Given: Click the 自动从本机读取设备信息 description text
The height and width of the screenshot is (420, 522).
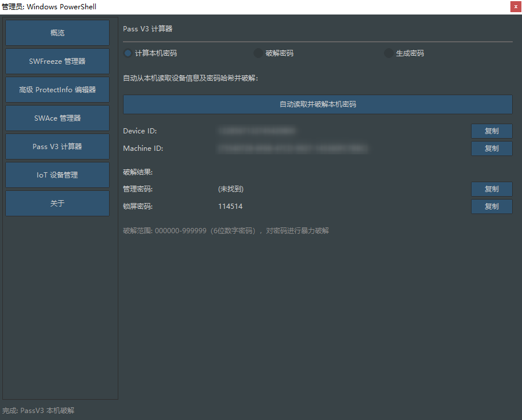Looking at the screenshot, I should (x=190, y=78).
